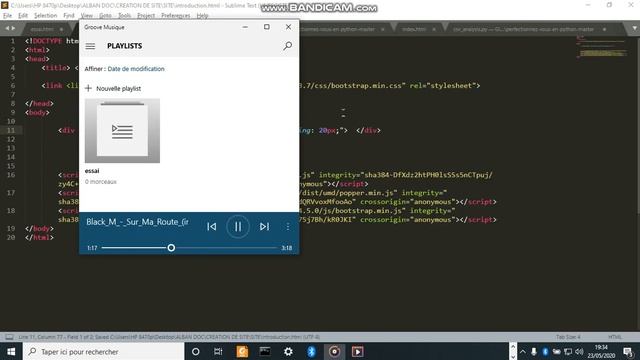Open the Groove Musique hamburger menu
This screenshot has width=640, height=360.
click(90, 46)
